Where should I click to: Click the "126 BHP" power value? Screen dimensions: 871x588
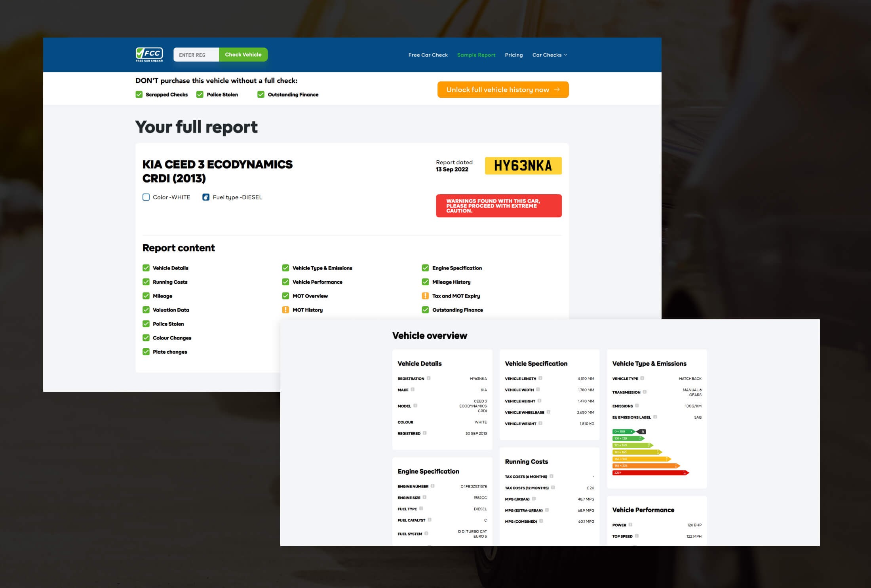pyautogui.click(x=694, y=525)
